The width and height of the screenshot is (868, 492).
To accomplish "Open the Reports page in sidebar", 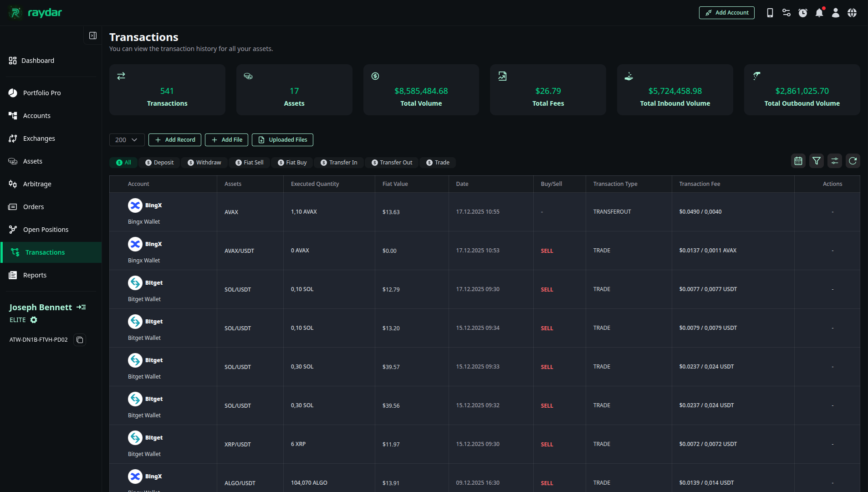I will click(35, 275).
